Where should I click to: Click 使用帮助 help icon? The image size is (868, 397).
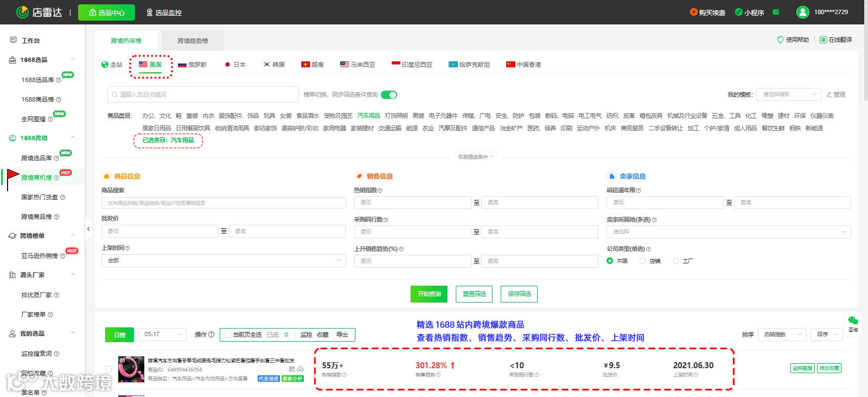pyautogui.click(x=780, y=40)
